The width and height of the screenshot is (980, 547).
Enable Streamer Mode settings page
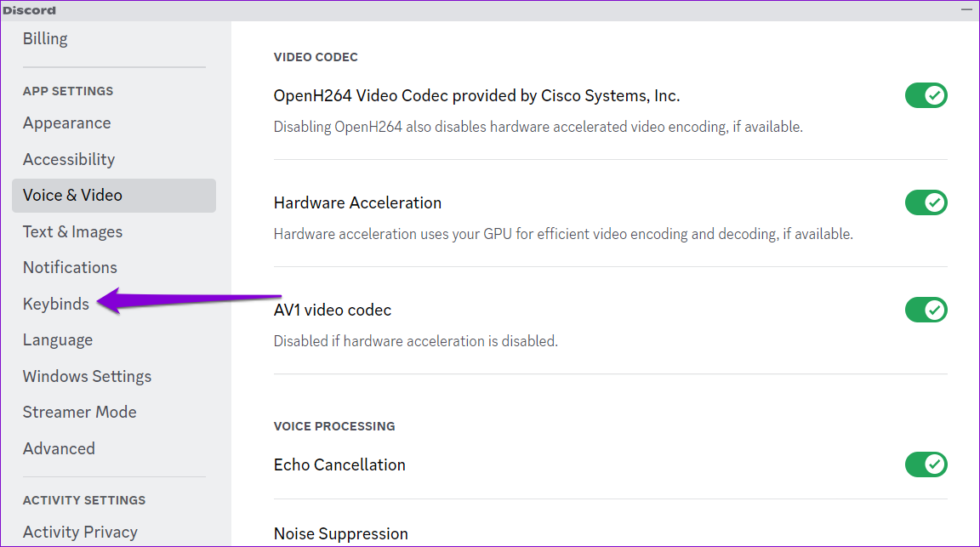[79, 412]
